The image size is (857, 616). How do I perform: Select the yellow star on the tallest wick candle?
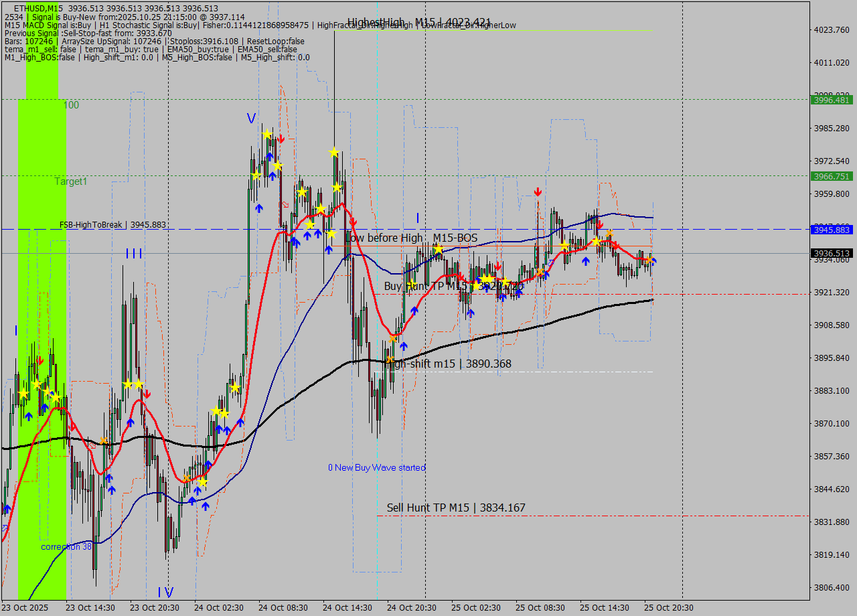pos(333,153)
